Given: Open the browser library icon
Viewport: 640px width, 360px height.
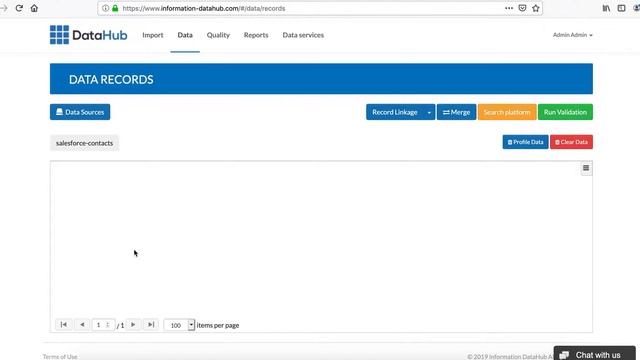Looking at the screenshot, I should 606,8.
